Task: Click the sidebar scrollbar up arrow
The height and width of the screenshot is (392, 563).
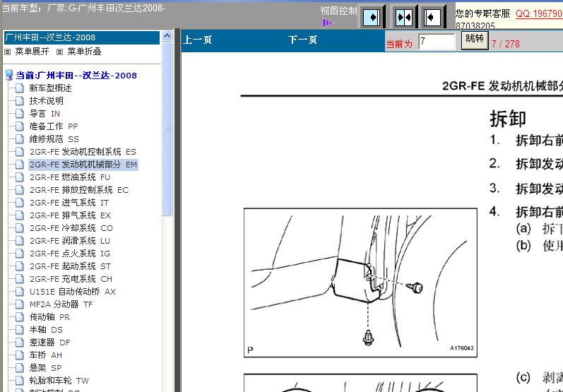Action: click(x=167, y=36)
